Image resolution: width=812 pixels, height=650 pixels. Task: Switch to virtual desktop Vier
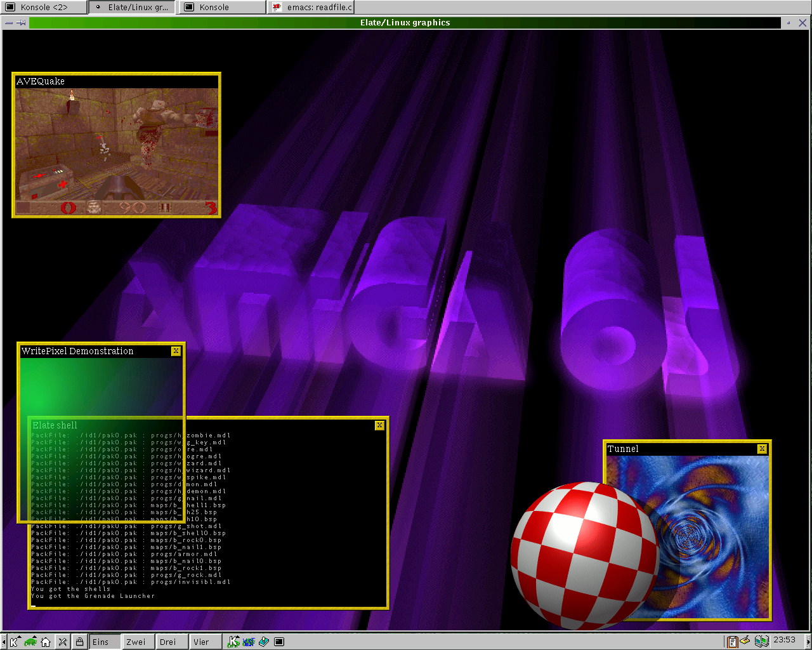(x=206, y=642)
